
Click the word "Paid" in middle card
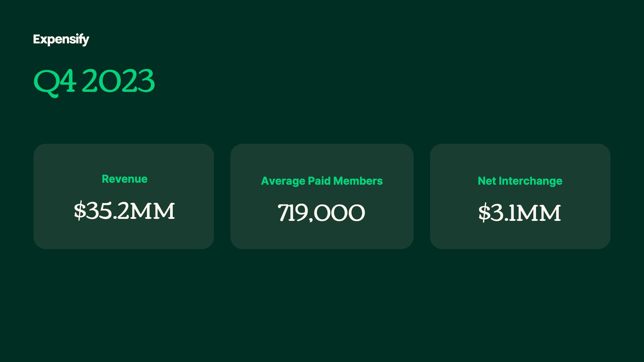(x=319, y=181)
